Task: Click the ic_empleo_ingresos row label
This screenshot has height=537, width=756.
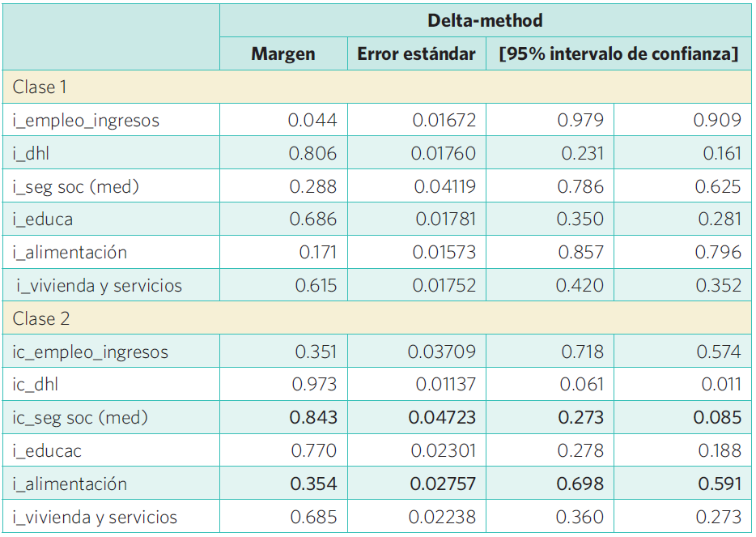Action: (x=91, y=352)
